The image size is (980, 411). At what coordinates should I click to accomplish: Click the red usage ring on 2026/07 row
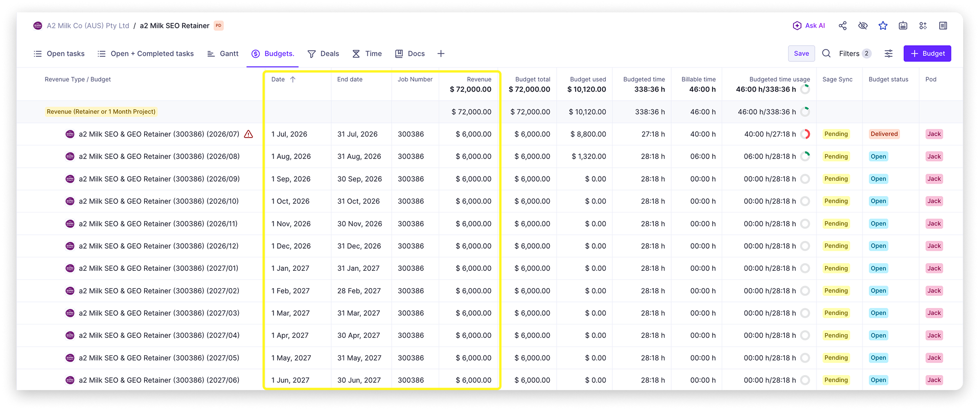805,134
